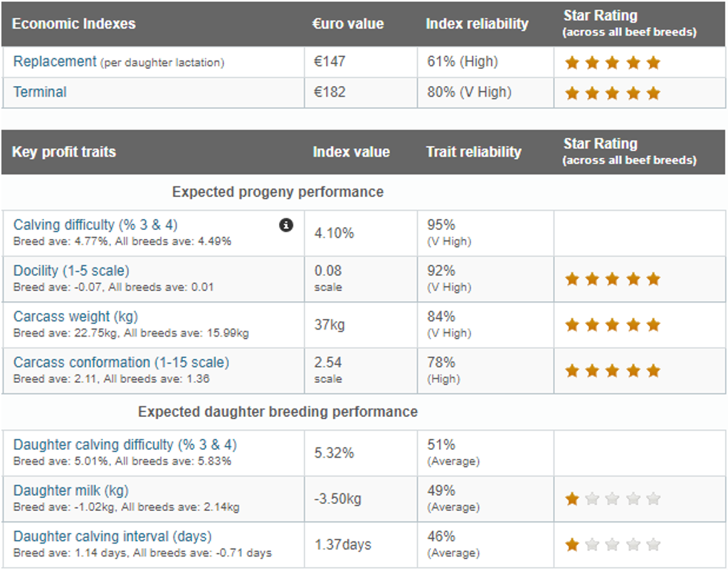The height and width of the screenshot is (570, 728).
Task: Select the third star on Carcass conformation
Action: pos(611,370)
